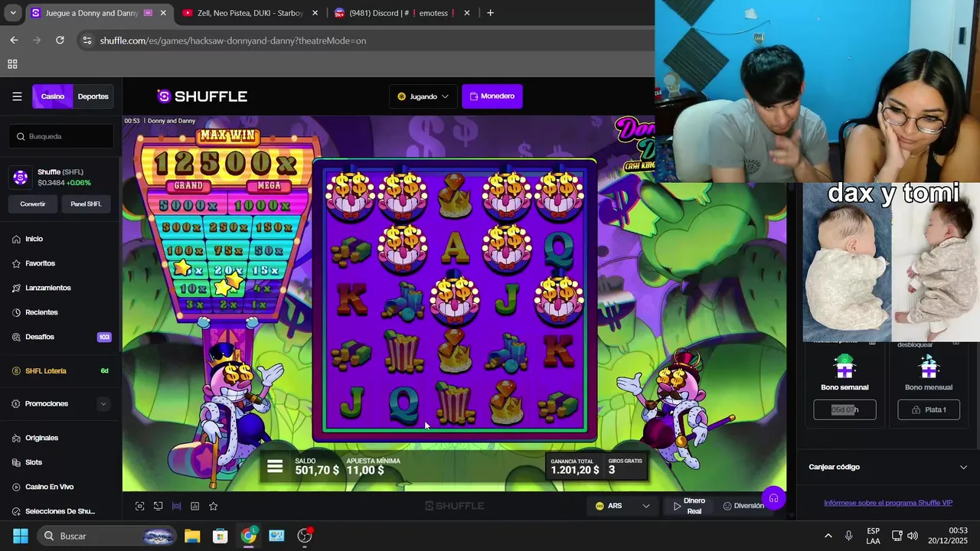This screenshot has height=551, width=980.
Task: Click the Convertir button
Action: pos(32,204)
